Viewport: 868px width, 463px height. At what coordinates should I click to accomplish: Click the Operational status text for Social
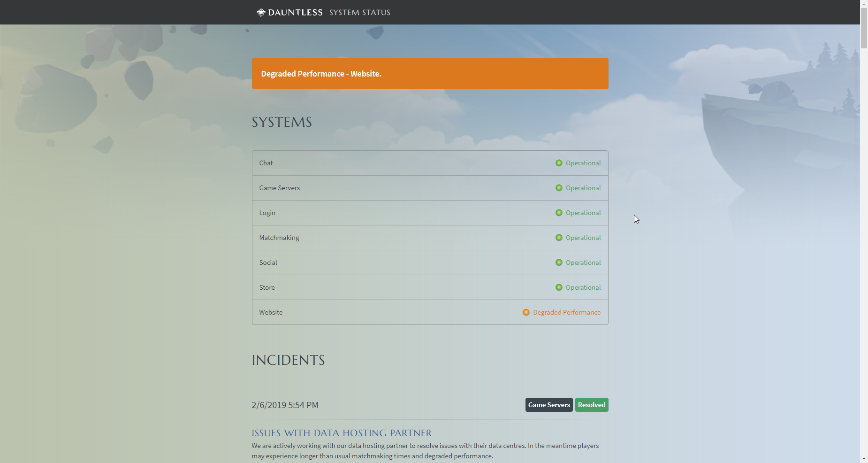point(583,262)
